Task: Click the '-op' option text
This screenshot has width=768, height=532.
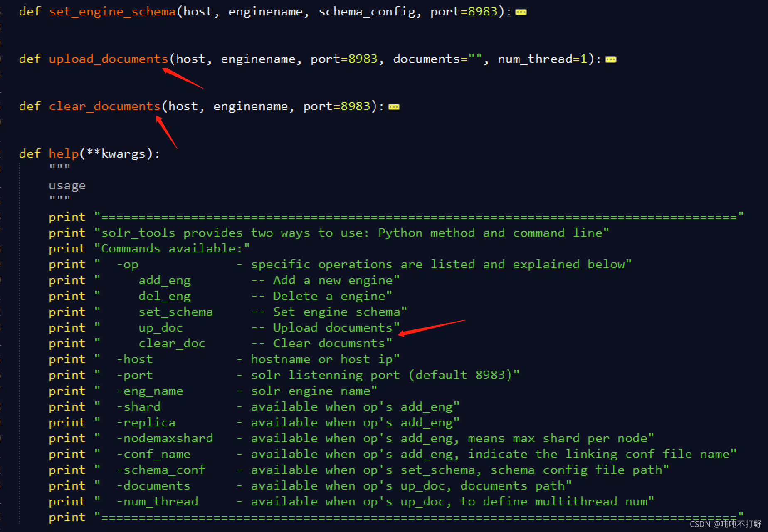Action: point(127,265)
